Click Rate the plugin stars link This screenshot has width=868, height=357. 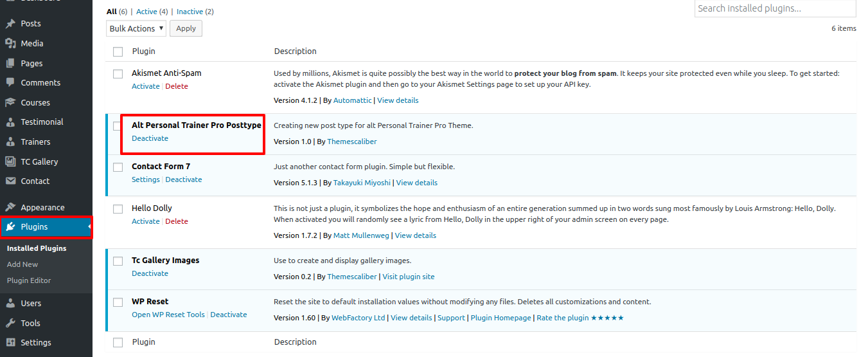580,318
